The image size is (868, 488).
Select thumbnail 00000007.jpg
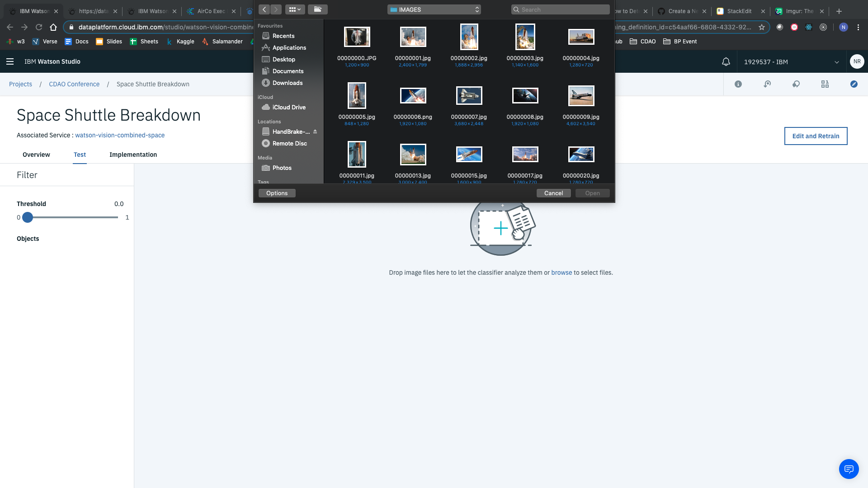(x=468, y=95)
